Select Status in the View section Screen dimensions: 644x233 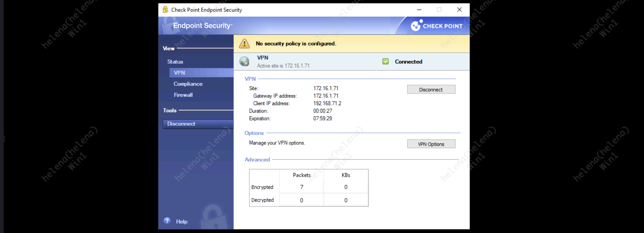[x=175, y=62]
